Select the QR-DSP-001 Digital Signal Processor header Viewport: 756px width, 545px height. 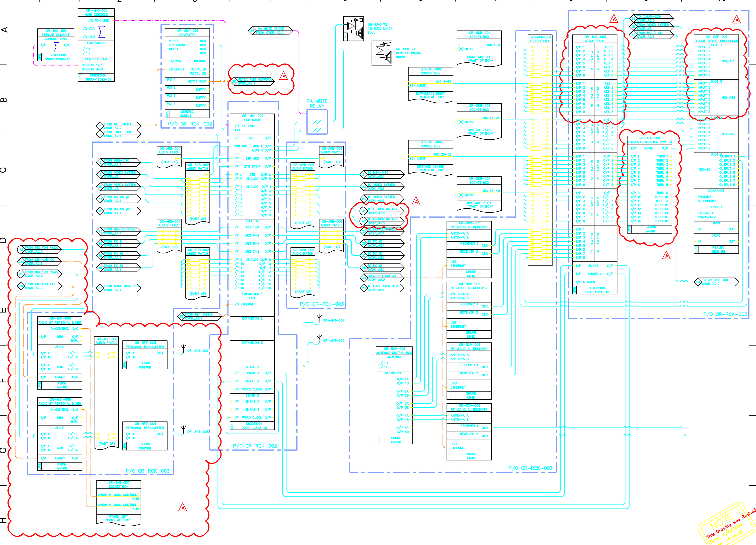pos(716,39)
